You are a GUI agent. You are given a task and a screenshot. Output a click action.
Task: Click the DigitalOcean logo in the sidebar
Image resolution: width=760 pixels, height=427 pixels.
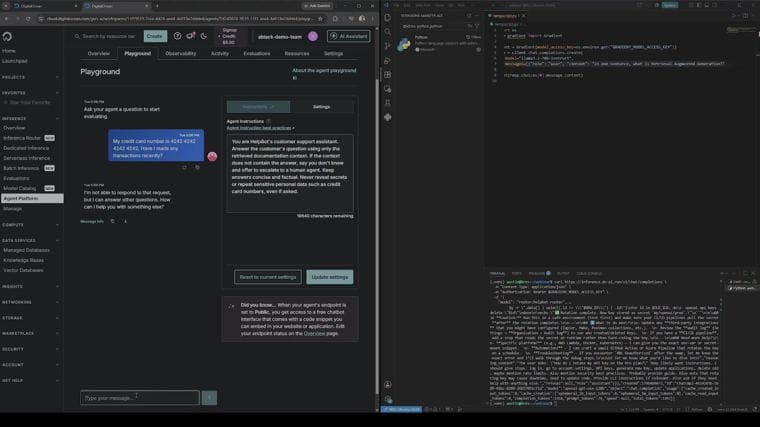[7, 37]
